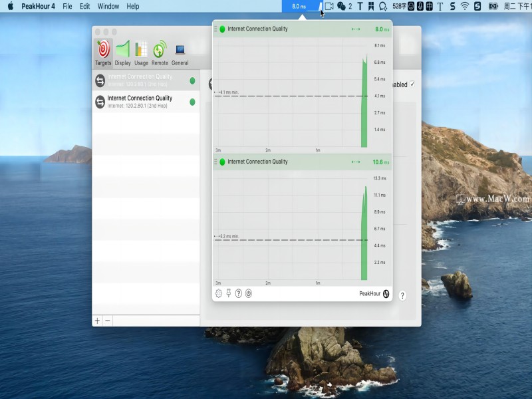Open the Apple menu
532x399 pixels.
pyautogui.click(x=11, y=6)
